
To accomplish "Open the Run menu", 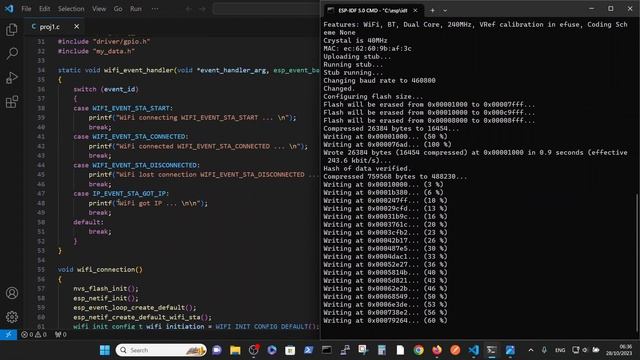I will 136,9.
